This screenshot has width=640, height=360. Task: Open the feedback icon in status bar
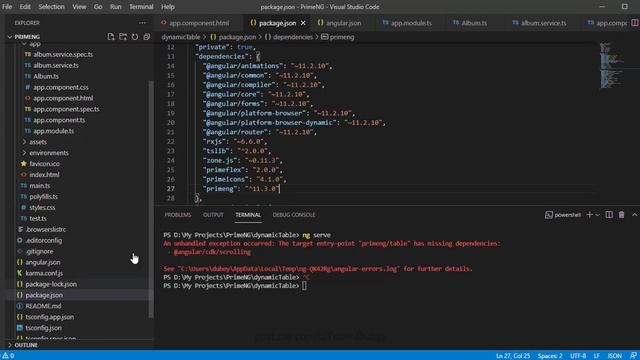[x=633, y=356]
